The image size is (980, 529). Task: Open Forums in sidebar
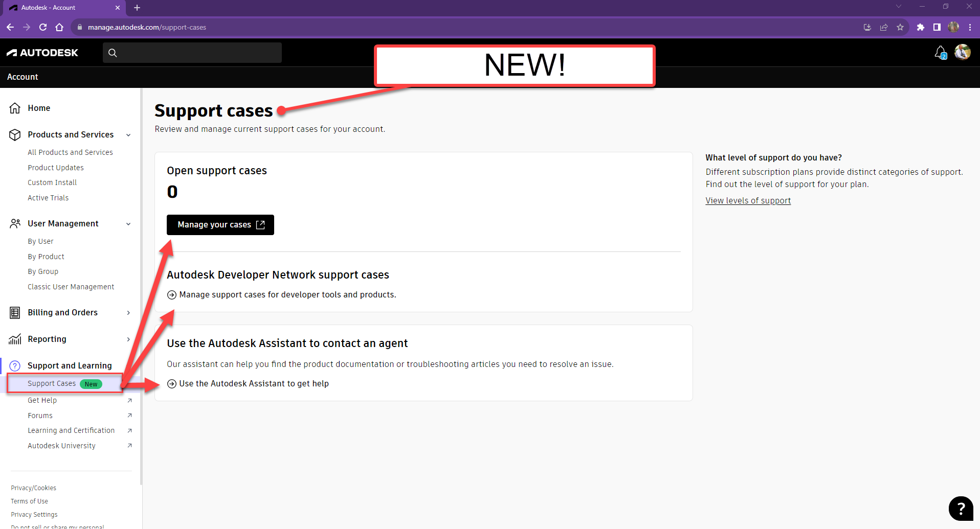(40, 416)
